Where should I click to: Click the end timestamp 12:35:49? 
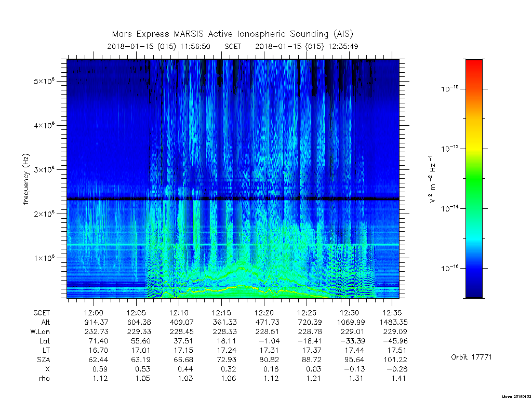343,46
